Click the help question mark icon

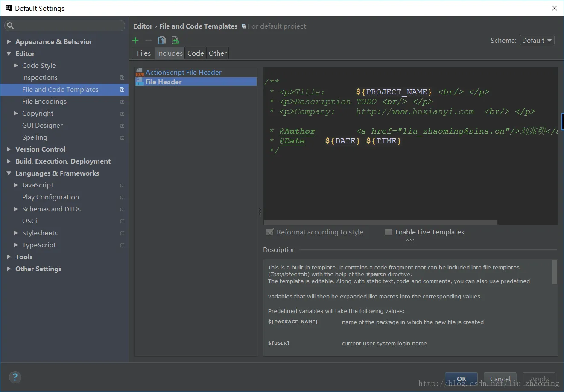click(15, 377)
